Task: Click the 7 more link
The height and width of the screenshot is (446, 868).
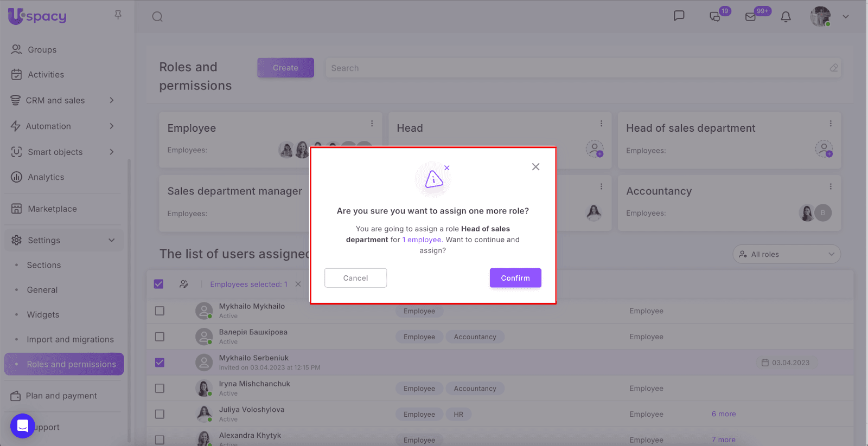Action: click(x=724, y=440)
